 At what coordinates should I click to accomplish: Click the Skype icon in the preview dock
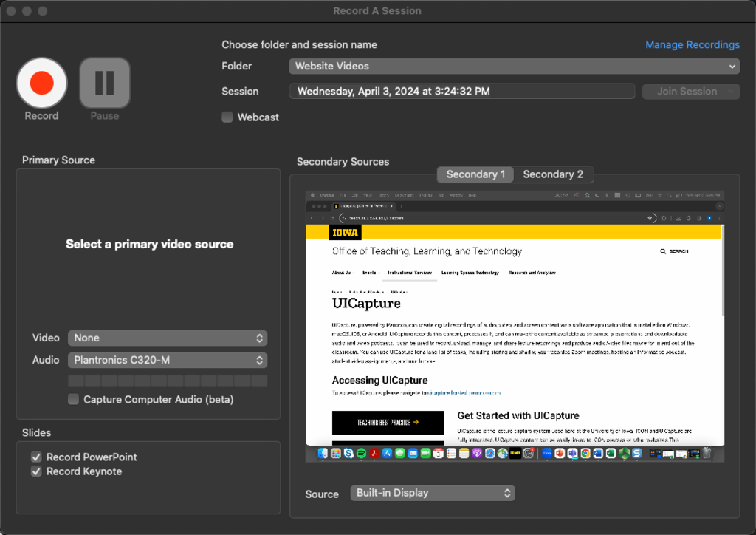click(x=348, y=453)
